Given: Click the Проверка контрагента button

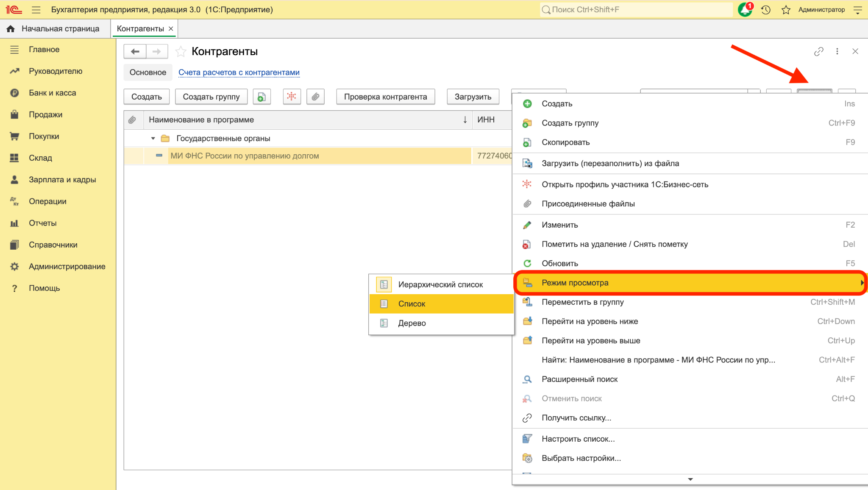Looking at the screenshot, I should tap(385, 97).
